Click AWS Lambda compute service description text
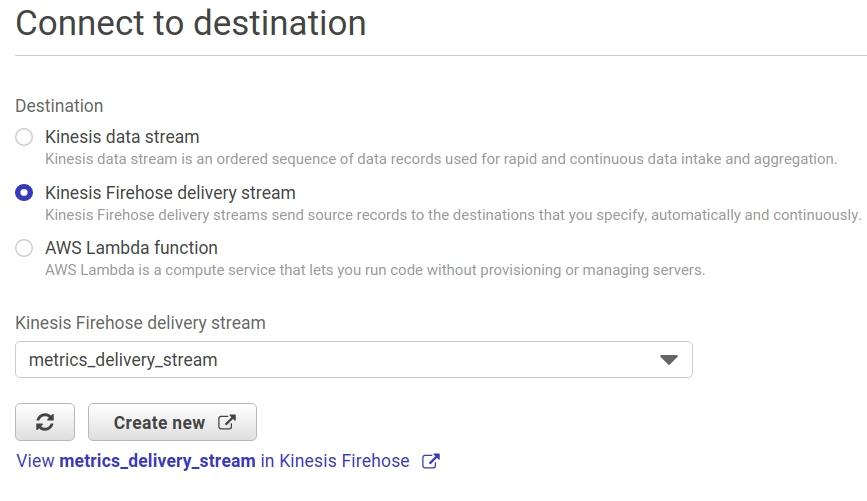Image resolution: width=867 pixels, height=501 pixels. click(375, 270)
